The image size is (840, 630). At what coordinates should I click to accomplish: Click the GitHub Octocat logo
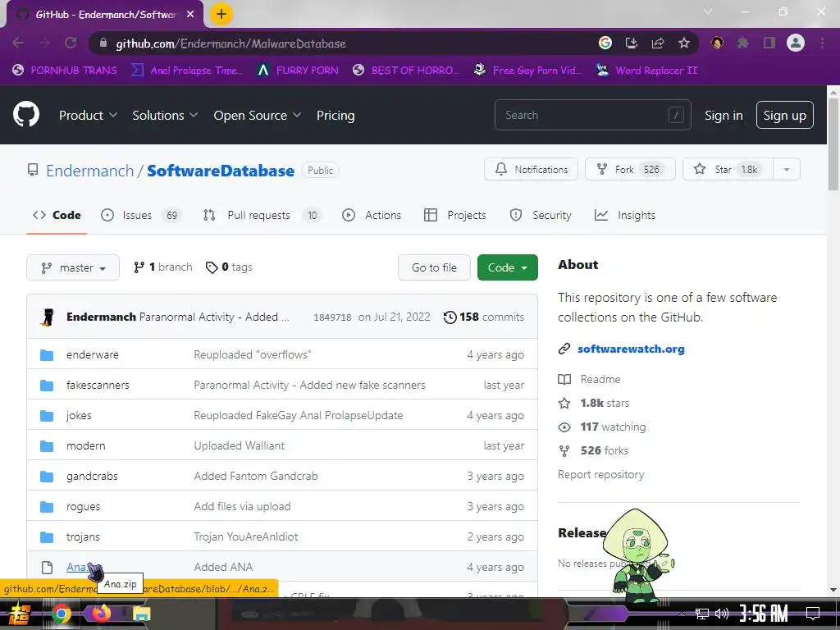(x=25, y=114)
